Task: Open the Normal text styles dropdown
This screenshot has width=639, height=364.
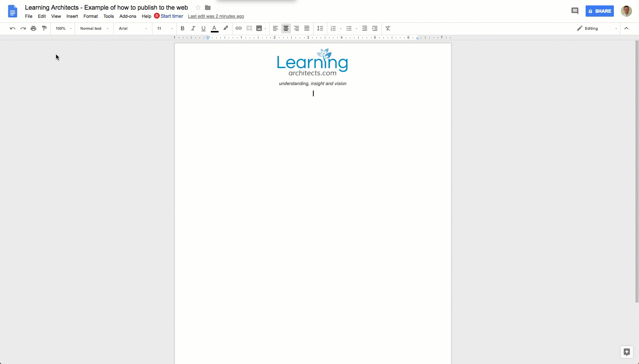Action: click(x=94, y=29)
